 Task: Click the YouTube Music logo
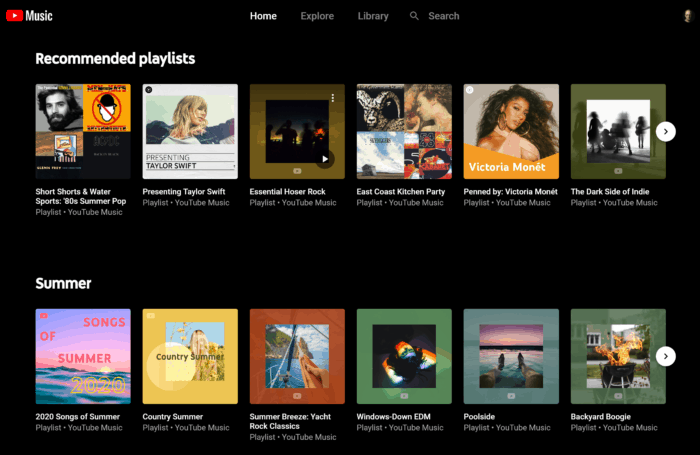pos(29,16)
